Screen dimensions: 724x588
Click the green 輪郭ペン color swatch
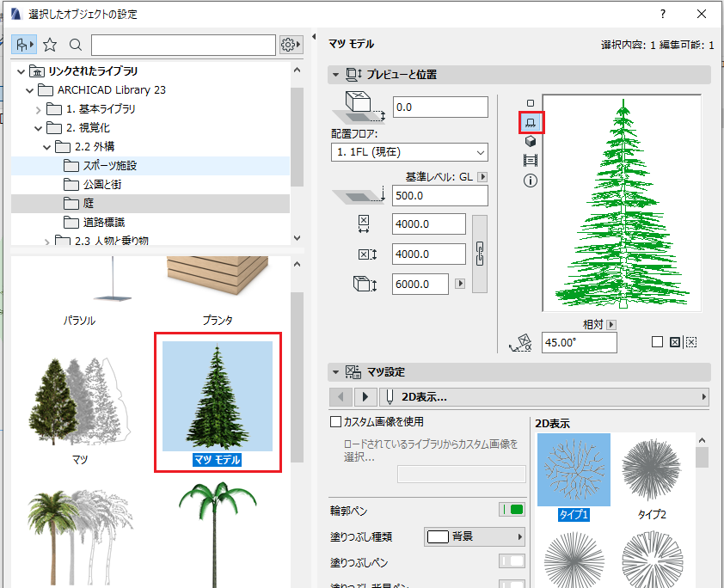[x=517, y=510]
